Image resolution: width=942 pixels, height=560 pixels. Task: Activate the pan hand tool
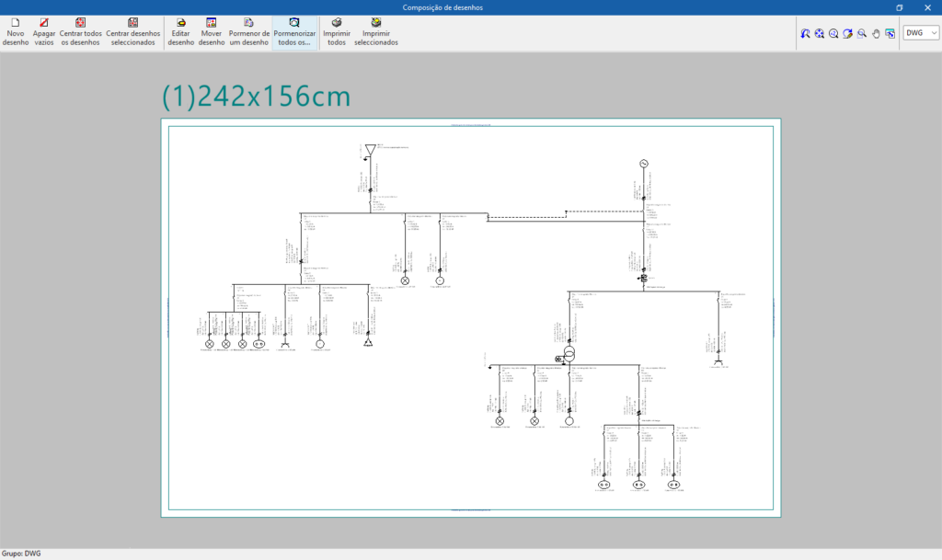pyautogui.click(x=876, y=33)
